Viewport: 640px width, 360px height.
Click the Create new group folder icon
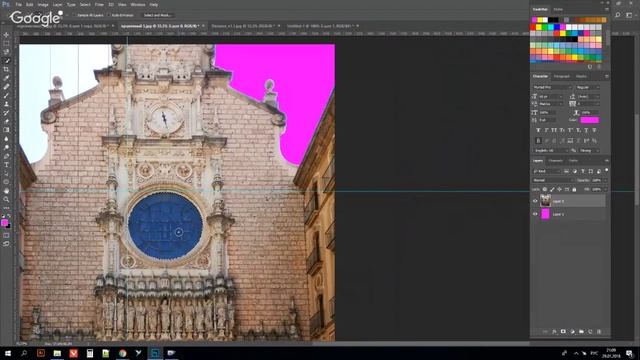click(x=581, y=331)
